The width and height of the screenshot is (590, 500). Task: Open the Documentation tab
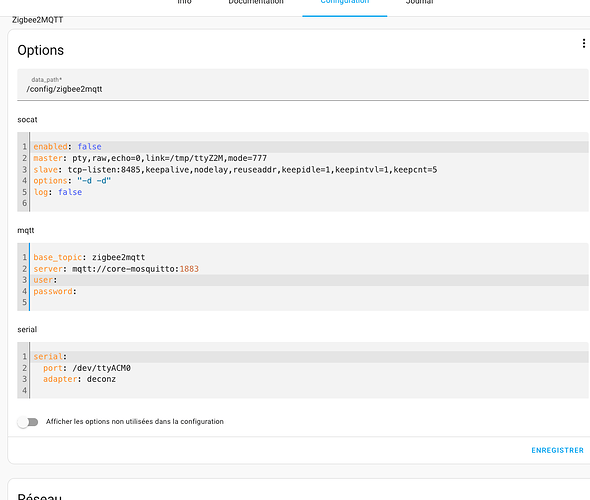tap(256, 2)
